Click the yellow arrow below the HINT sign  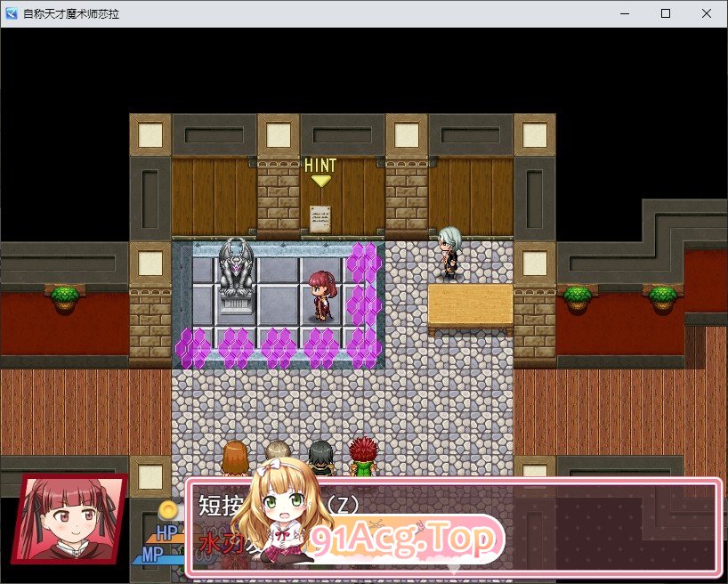point(320,181)
